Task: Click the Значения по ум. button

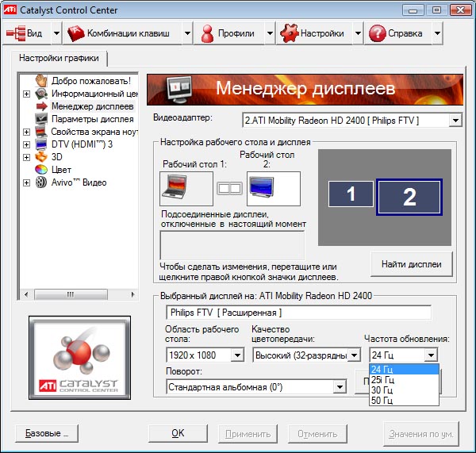Action: click(421, 434)
